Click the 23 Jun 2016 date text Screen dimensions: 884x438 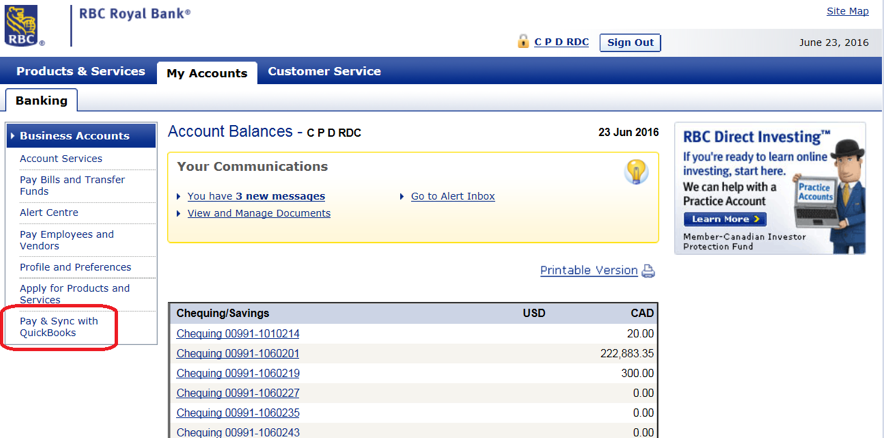coord(628,133)
